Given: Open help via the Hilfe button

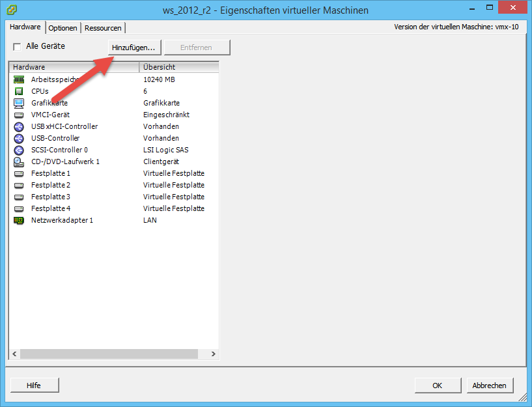Looking at the screenshot, I should pyautogui.click(x=34, y=386).
